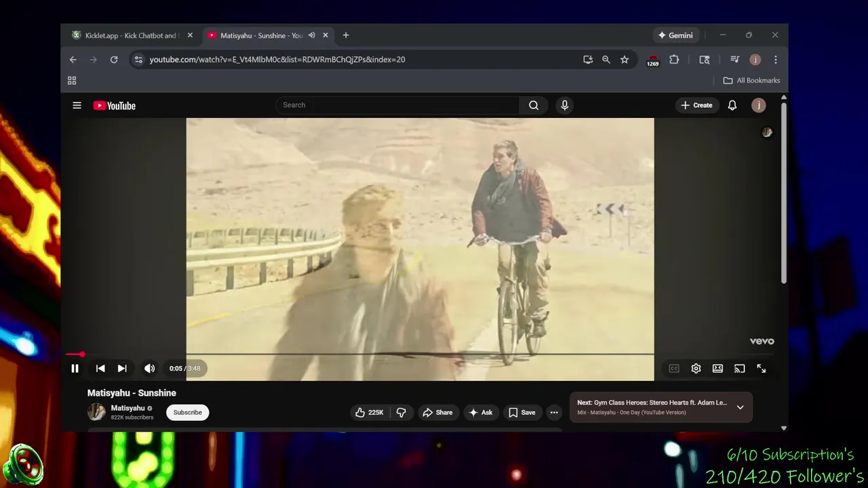Toggle closed captions in the player
This screenshot has width=868, height=488.
tap(674, 368)
